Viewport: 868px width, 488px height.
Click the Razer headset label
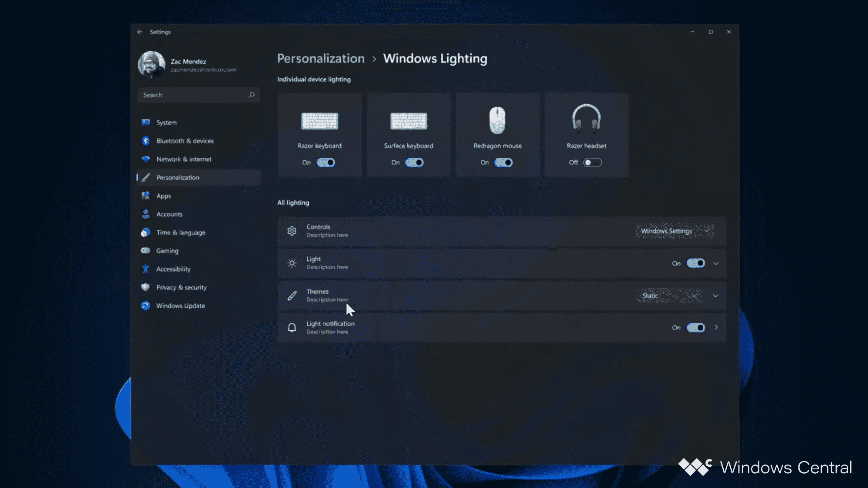[x=586, y=146]
